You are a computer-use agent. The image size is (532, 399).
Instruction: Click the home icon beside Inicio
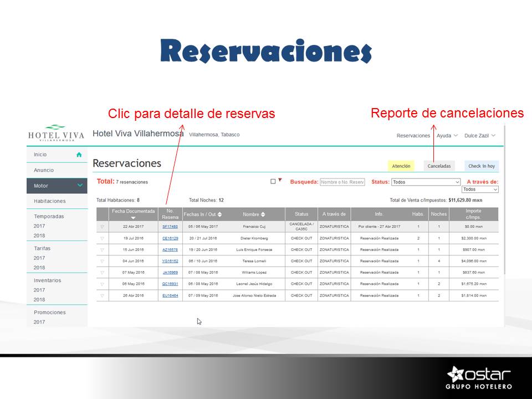coord(79,155)
